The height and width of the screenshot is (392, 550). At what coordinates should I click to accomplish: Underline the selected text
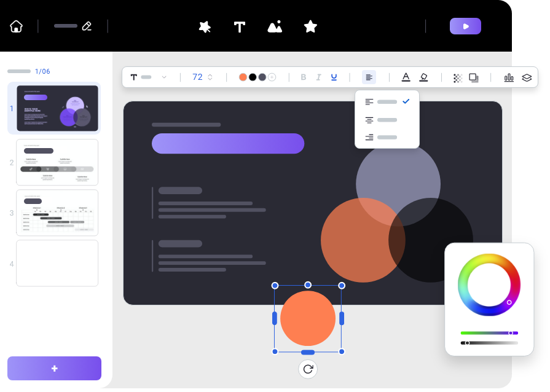click(334, 77)
